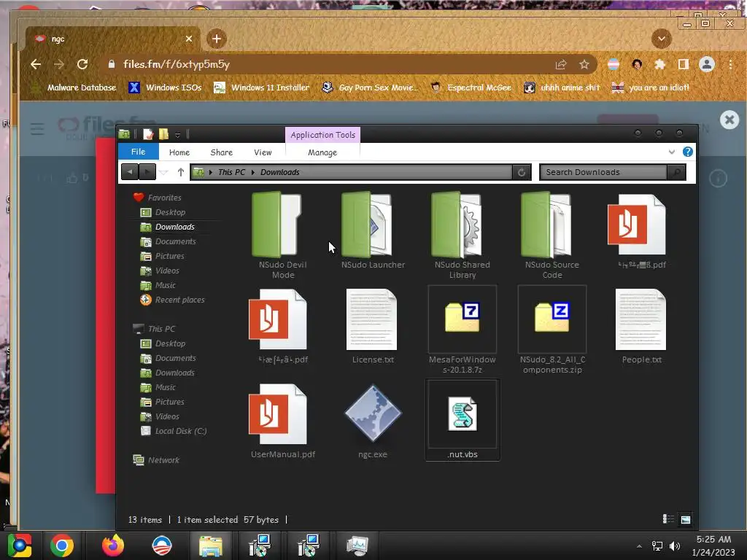The width and height of the screenshot is (747, 560).
Task: Expand breadcrumb arrow after This PC
Action: 253,172
